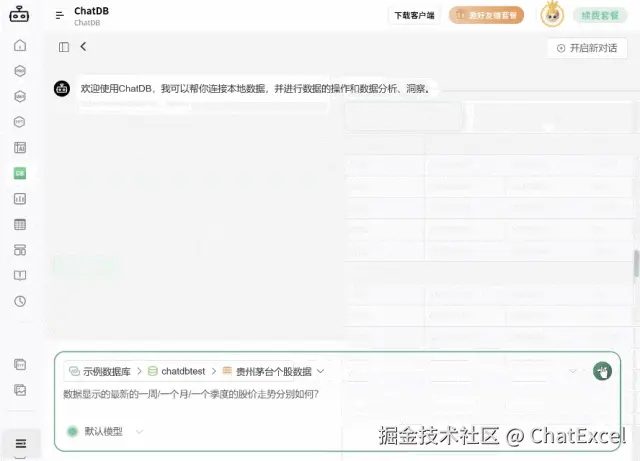Viewport: 640px width, 461px height.
Task: Select the 示例数据库 breadcrumb
Action: [107, 372]
